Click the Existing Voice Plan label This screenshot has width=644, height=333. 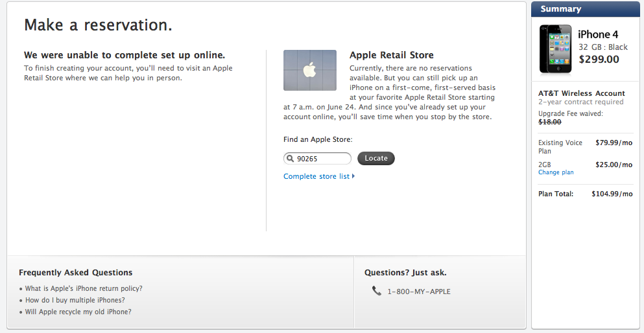click(560, 147)
